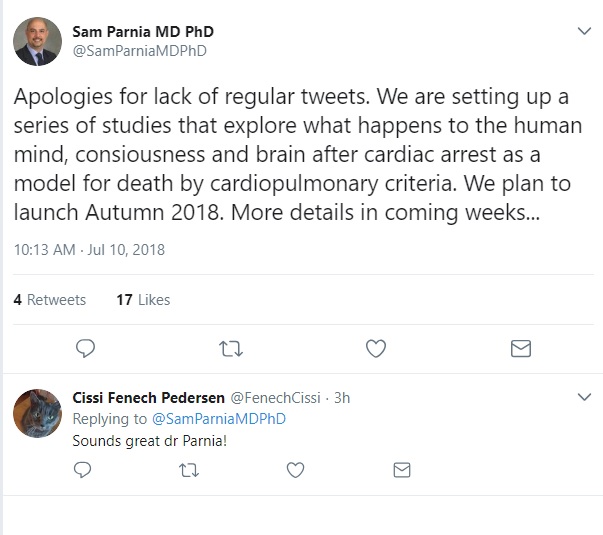Open main tweet's more options chevron
This screenshot has height=535, width=603.
[585, 32]
